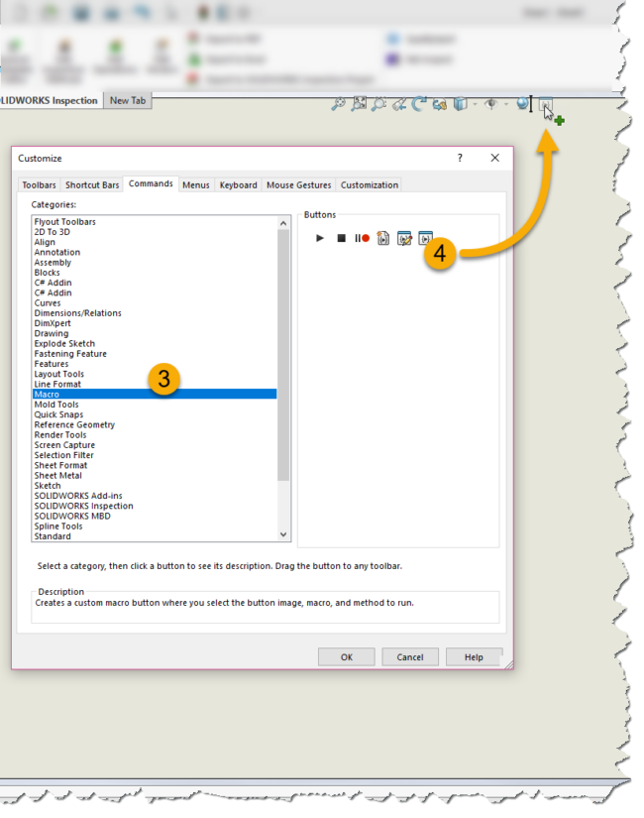The width and height of the screenshot is (644, 818).
Task: Click the Stop Macro button
Action: (x=341, y=238)
